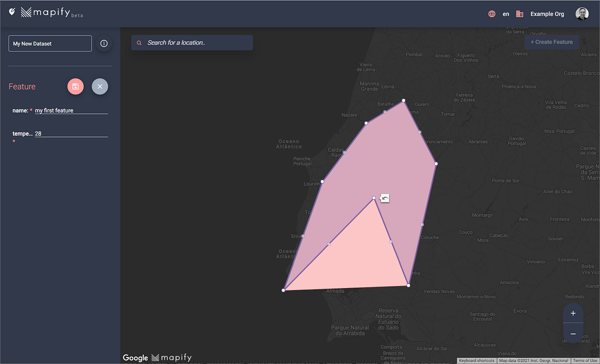Open the Terms of Use link
The image size is (600, 364).
click(584, 361)
